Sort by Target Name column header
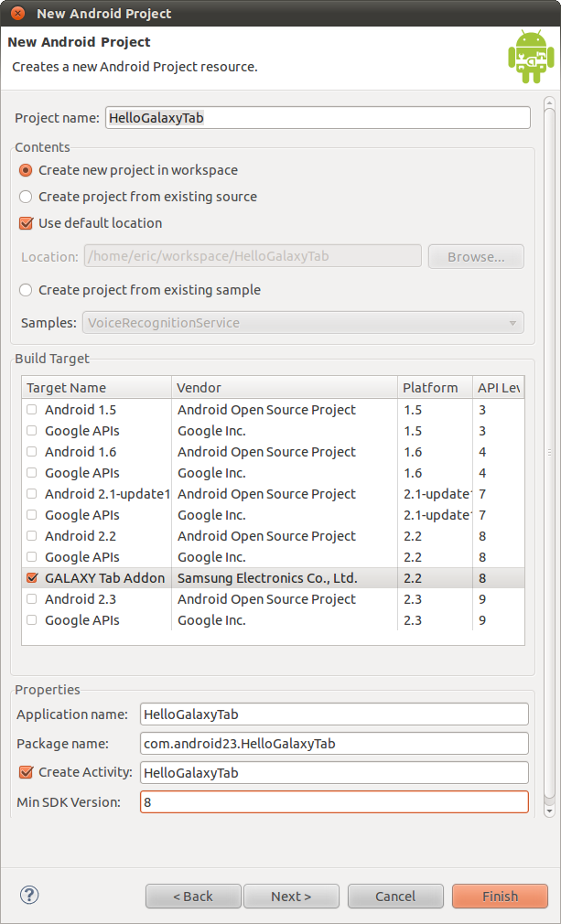The width and height of the screenshot is (561, 924). tap(96, 388)
